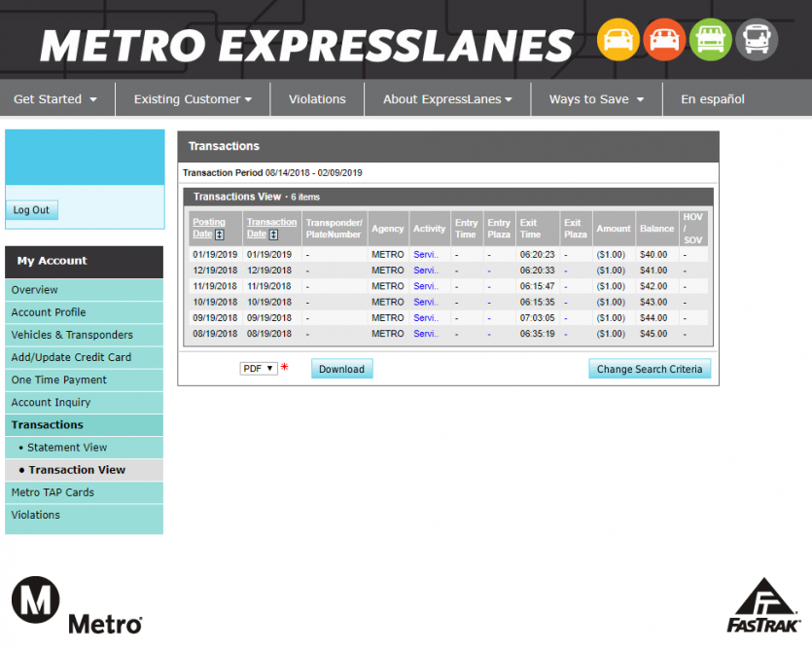812x652 pixels.
Task: Click the gray bus icon in header
Action: pyautogui.click(x=757, y=40)
